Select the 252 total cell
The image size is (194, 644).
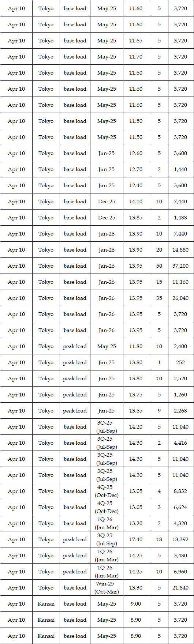[180, 362]
